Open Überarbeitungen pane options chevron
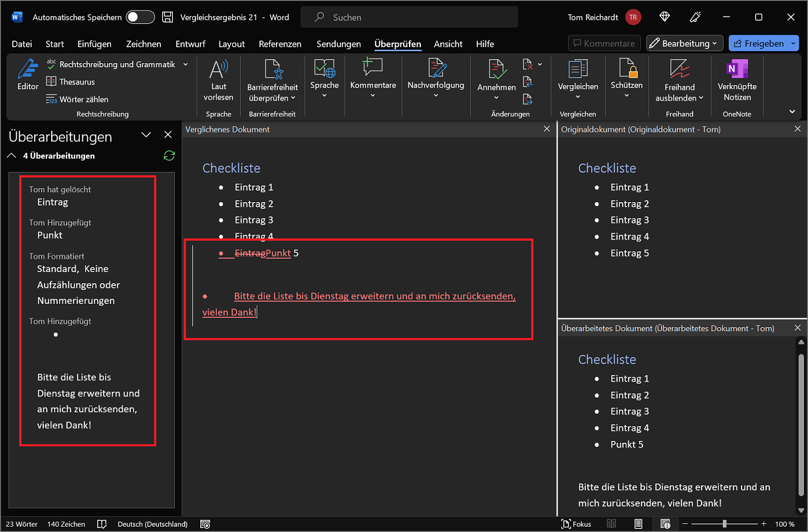 tap(146, 135)
